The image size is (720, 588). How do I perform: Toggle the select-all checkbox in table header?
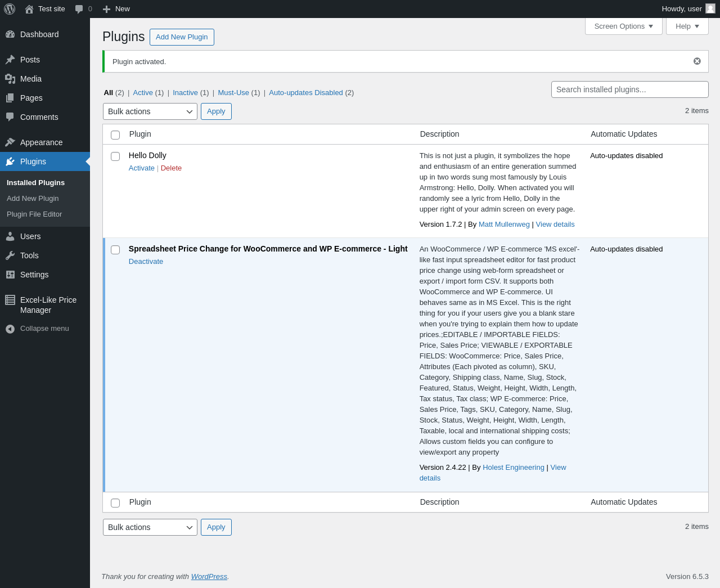(x=115, y=135)
